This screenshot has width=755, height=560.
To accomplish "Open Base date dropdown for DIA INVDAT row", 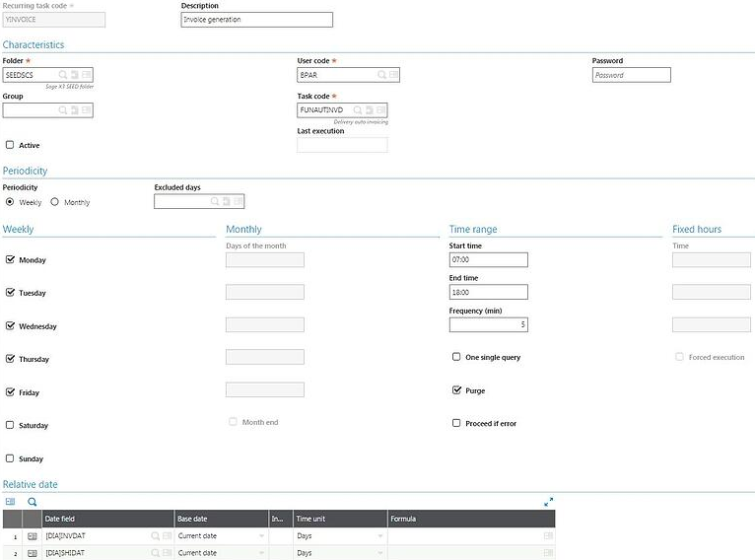I will point(261,536).
